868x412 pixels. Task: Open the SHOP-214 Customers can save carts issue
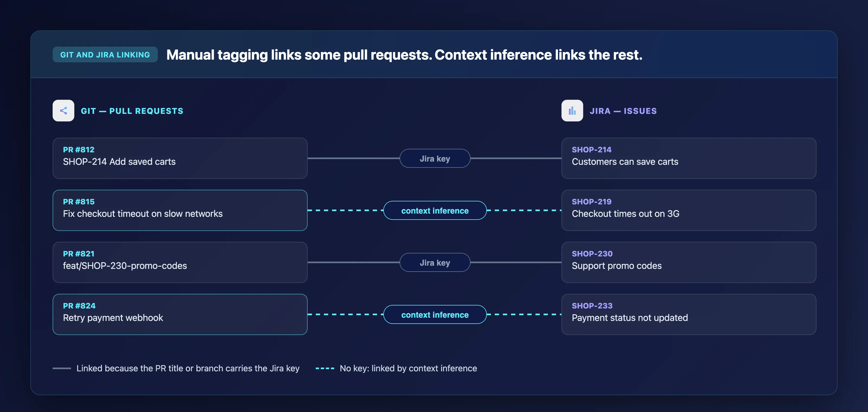pyautogui.click(x=689, y=158)
